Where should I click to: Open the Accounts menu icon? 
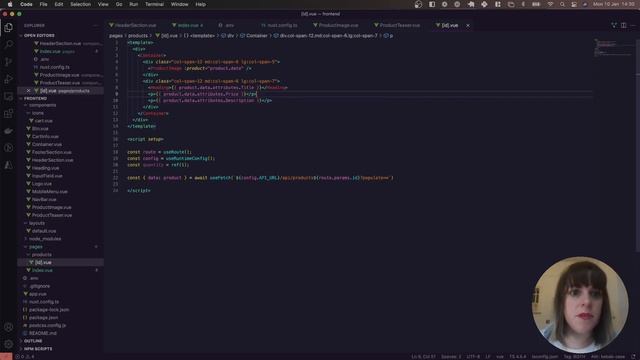[x=9, y=327]
